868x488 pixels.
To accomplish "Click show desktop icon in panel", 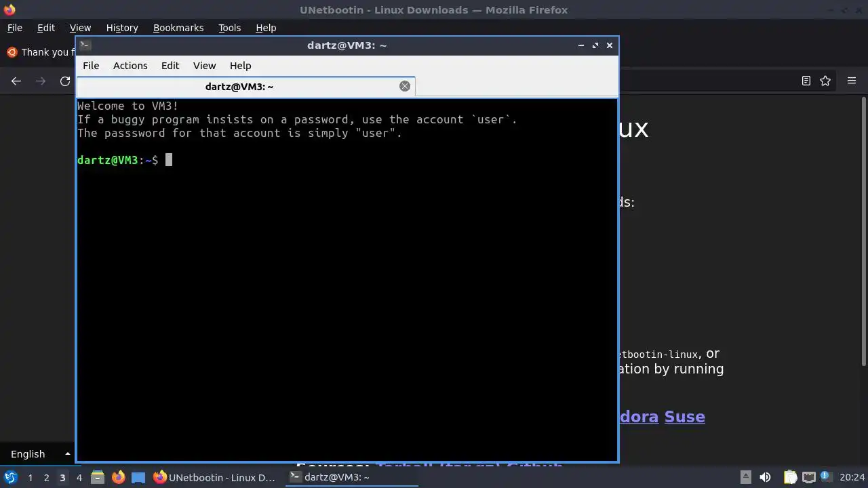I will click(x=138, y=477).
